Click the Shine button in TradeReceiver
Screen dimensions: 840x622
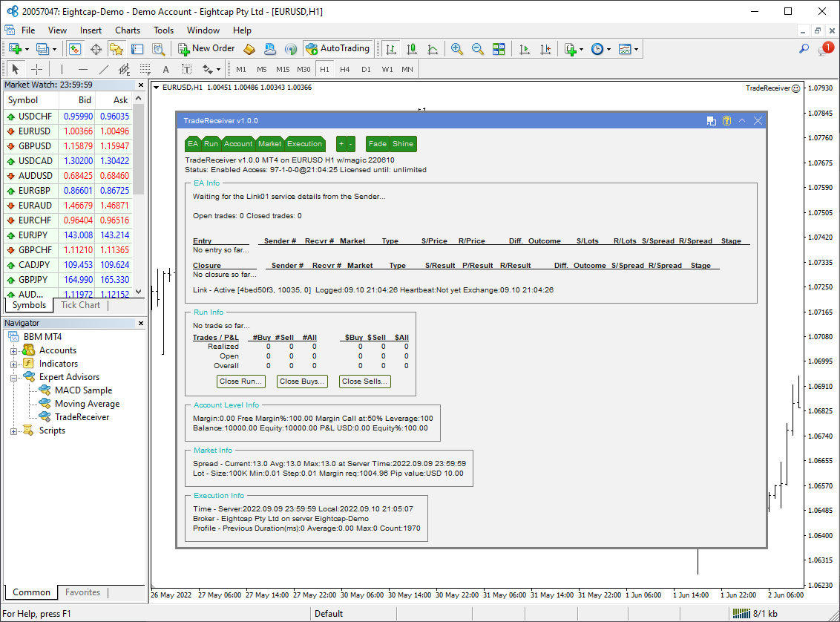tap(403, 144)
